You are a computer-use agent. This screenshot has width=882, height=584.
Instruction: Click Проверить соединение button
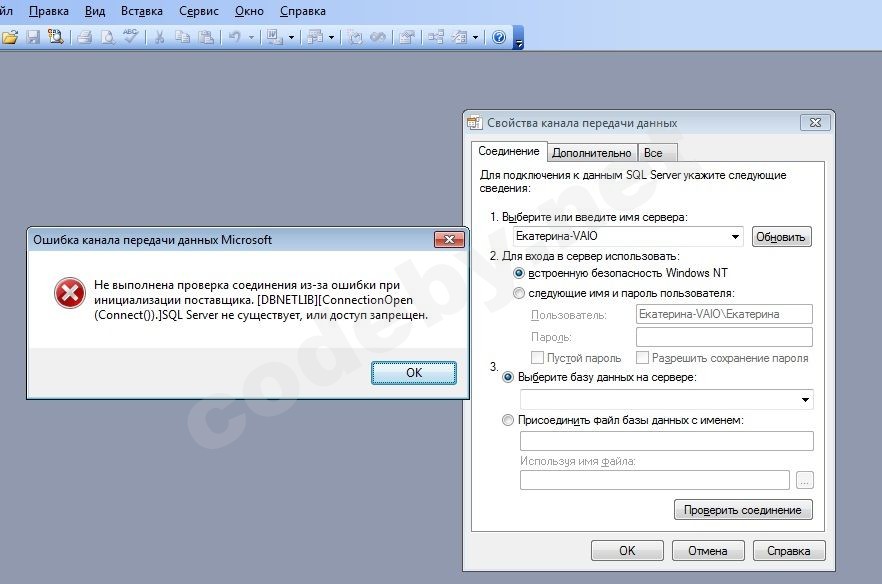[743, 510]
